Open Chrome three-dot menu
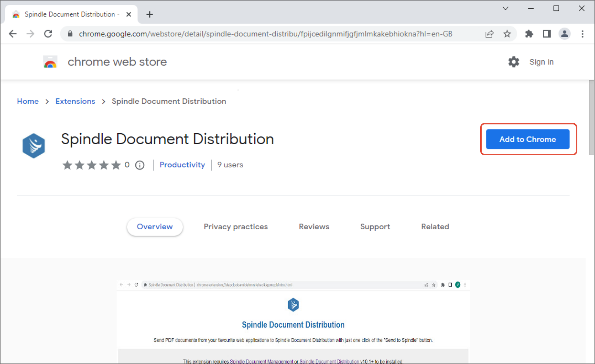Viewport: 595px width, 364px height. (x=582, y=34)
